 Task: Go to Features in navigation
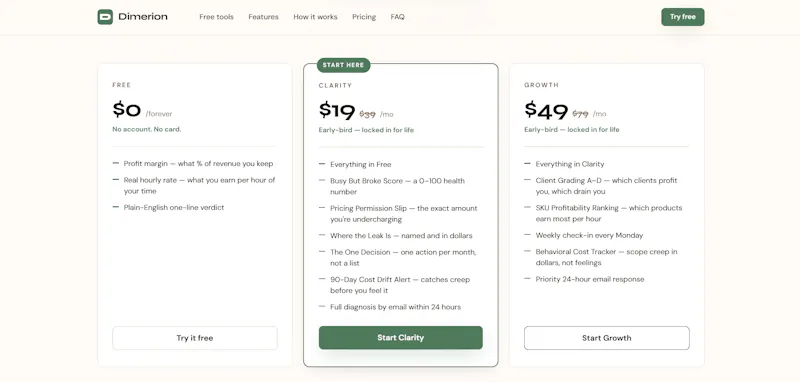[x=263, y=17]
